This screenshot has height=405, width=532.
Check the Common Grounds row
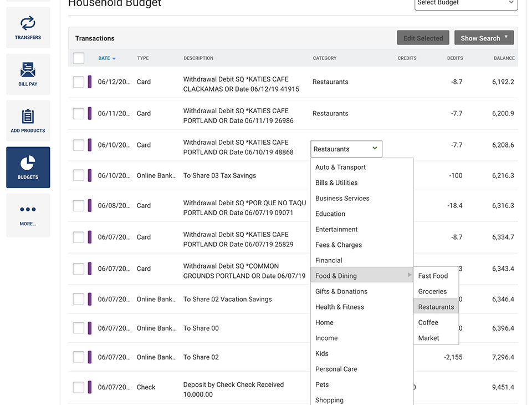pos(78,269)
